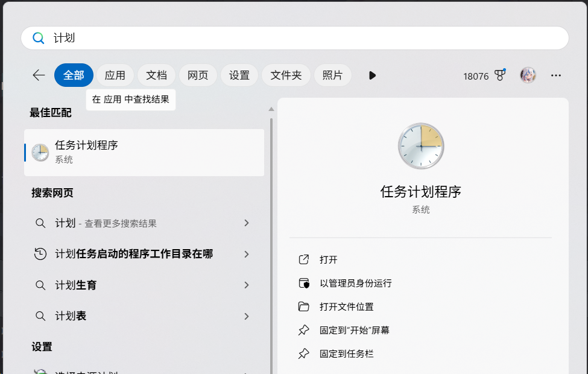
Task: Click the shield icon for 以管理员身份运行
Action: 303,283
